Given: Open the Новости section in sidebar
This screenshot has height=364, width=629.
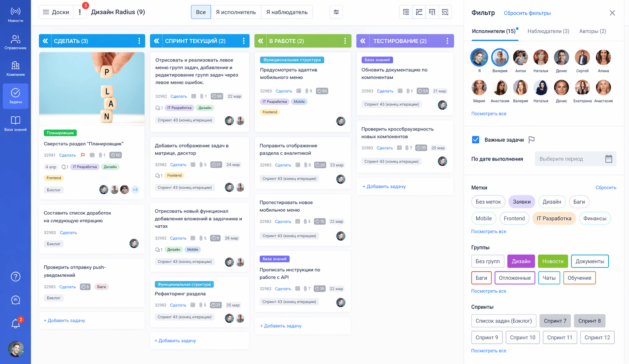Looking at the screenshot, I should click(16, 15).
